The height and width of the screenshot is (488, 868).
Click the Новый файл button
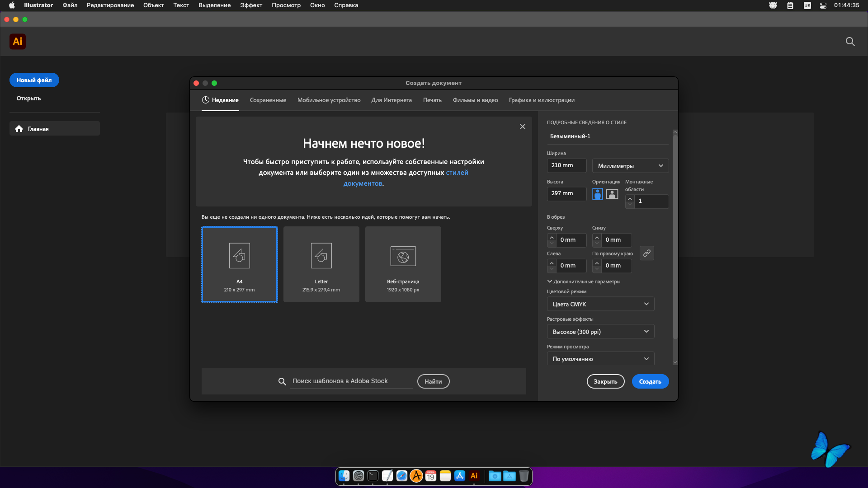click(34, 80)
